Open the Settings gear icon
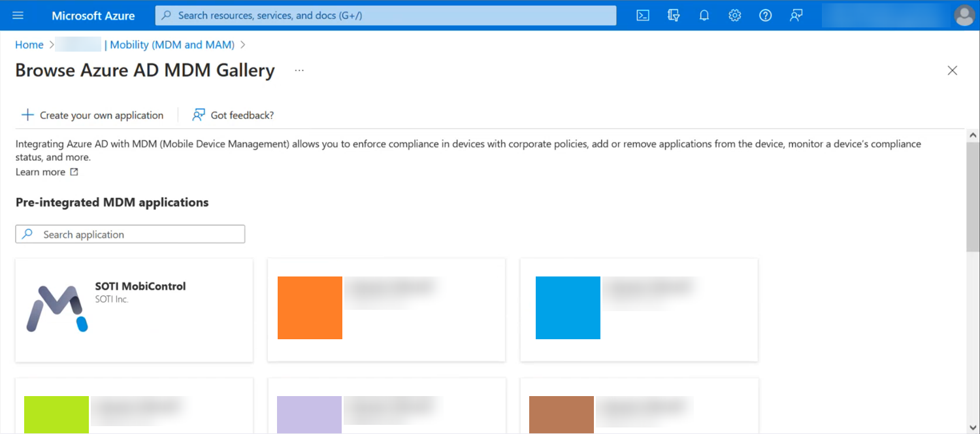This screenshot has height=434, width=980. (735, 15)
